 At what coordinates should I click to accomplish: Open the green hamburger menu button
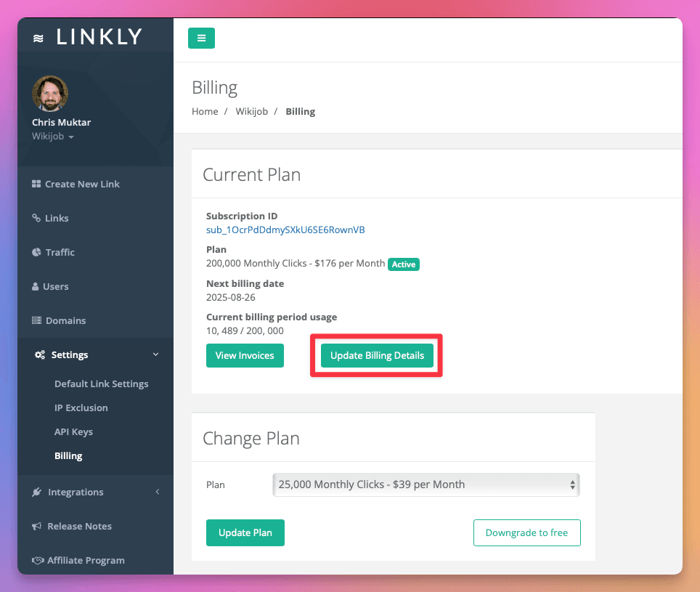click(x=201, y=38)
